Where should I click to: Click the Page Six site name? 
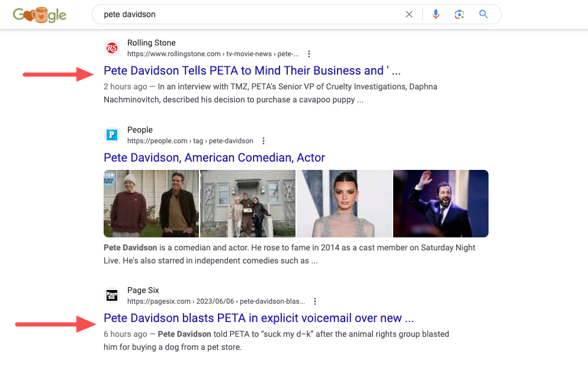click(143, 290)
